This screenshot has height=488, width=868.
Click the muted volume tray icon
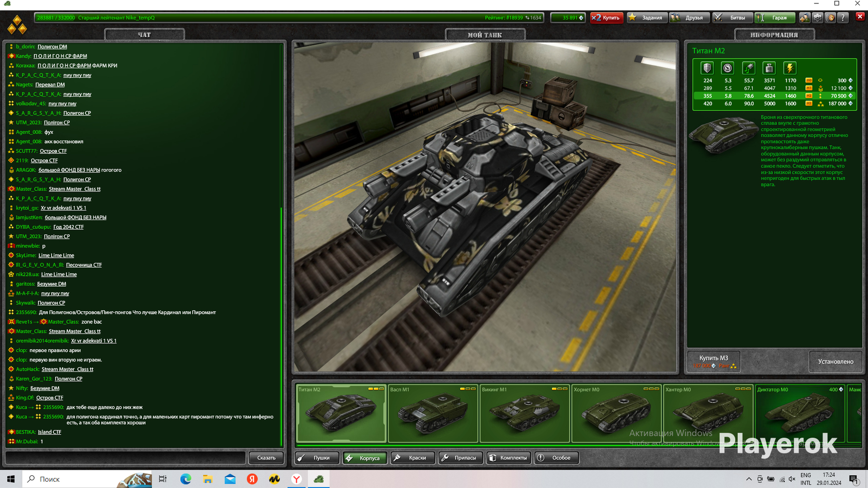[x=792, y=479]
